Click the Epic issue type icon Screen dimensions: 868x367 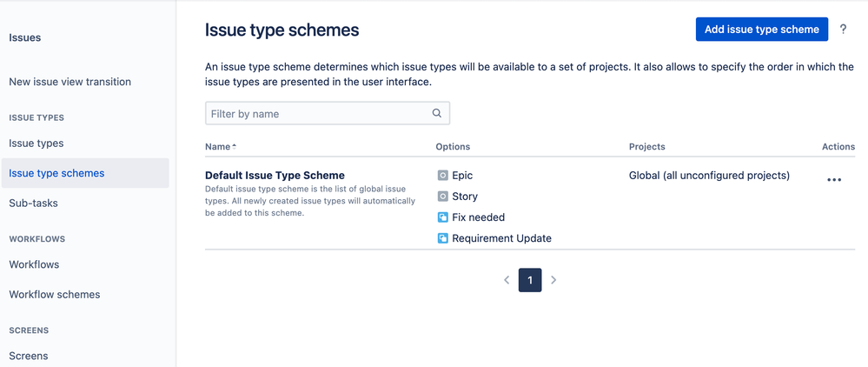(442, 176)
